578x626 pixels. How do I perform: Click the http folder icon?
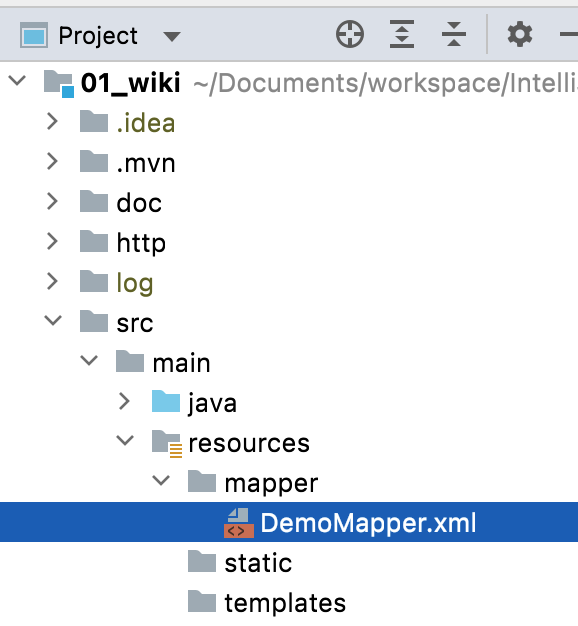[94, 241]
